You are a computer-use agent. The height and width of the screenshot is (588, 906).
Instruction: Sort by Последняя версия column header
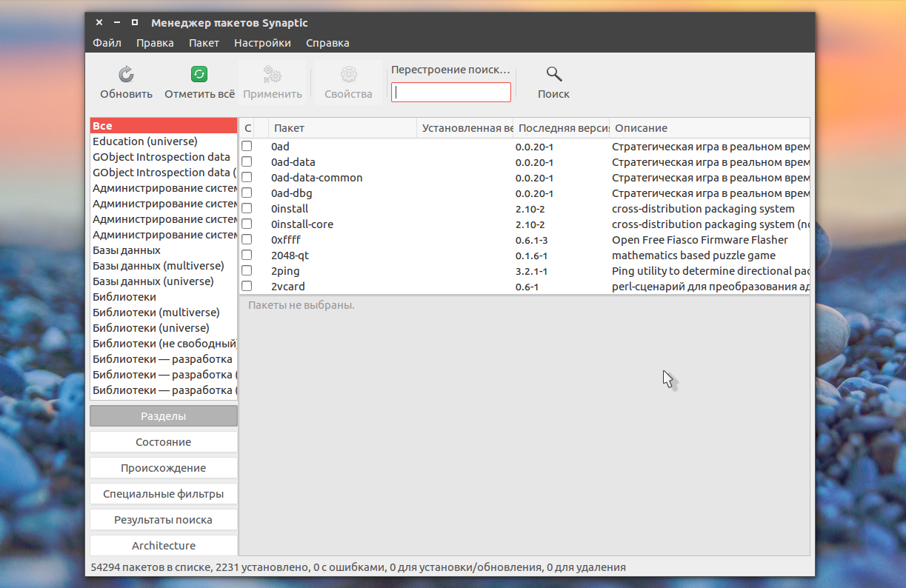561,128
